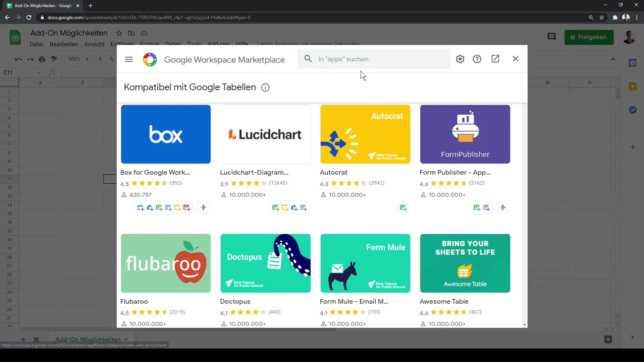Click Box's compatible apps icon strip
Viewport: 644px width, 362px height.
pos(164,208)
